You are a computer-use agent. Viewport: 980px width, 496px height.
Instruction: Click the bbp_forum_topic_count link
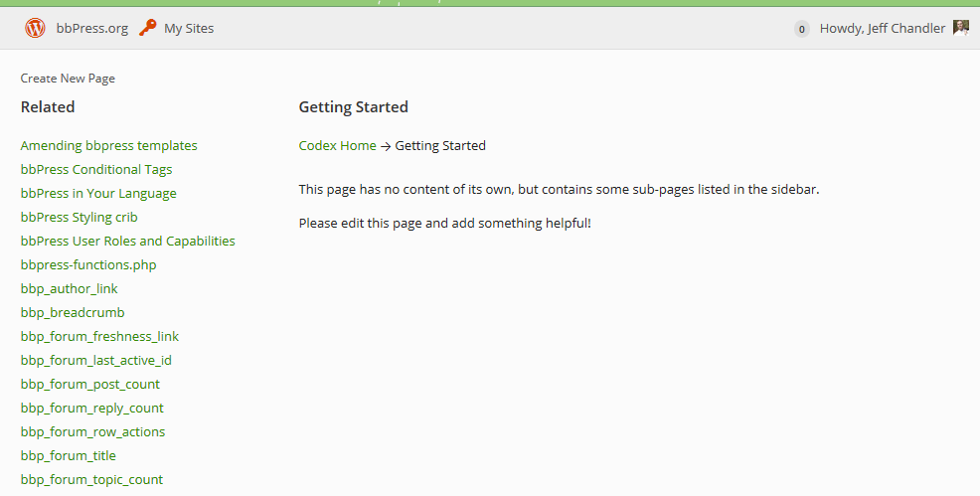coord(91,479)
